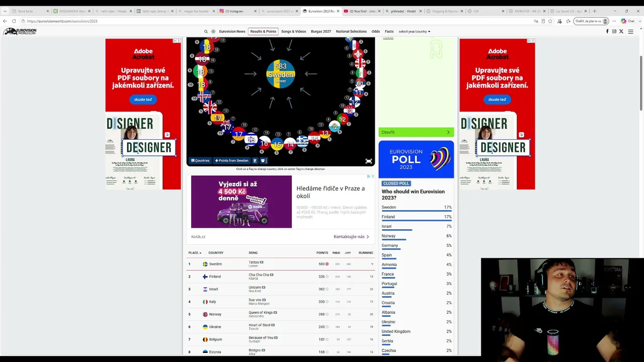The width and height of the screenshot is (644, 362).
Task: Open the Facts menu item
Action: [389, 32]
